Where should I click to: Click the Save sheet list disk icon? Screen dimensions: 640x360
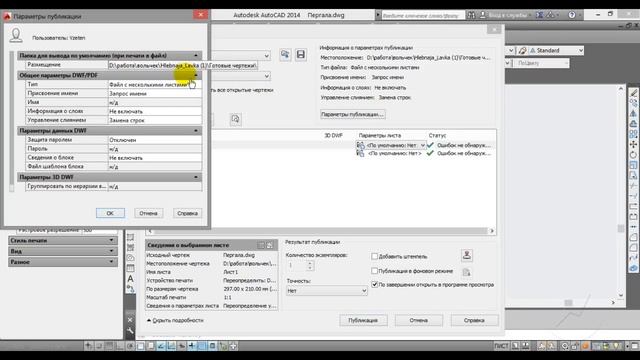(x=301, y=54)
